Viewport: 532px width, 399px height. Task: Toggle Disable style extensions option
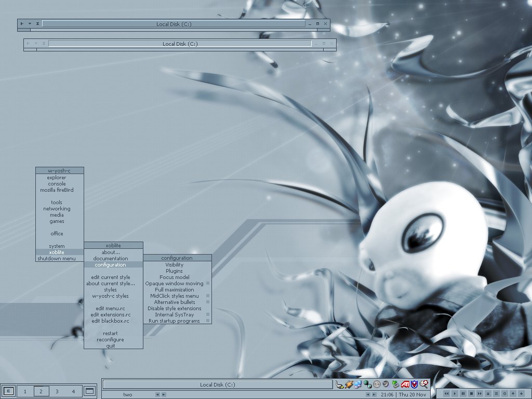[x=177, y=309]
